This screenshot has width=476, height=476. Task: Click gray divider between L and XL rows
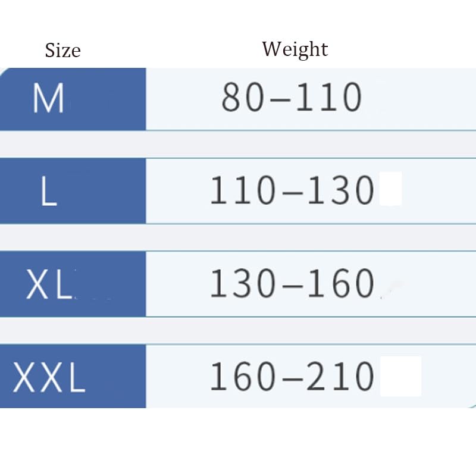click(x=238, y=237)
